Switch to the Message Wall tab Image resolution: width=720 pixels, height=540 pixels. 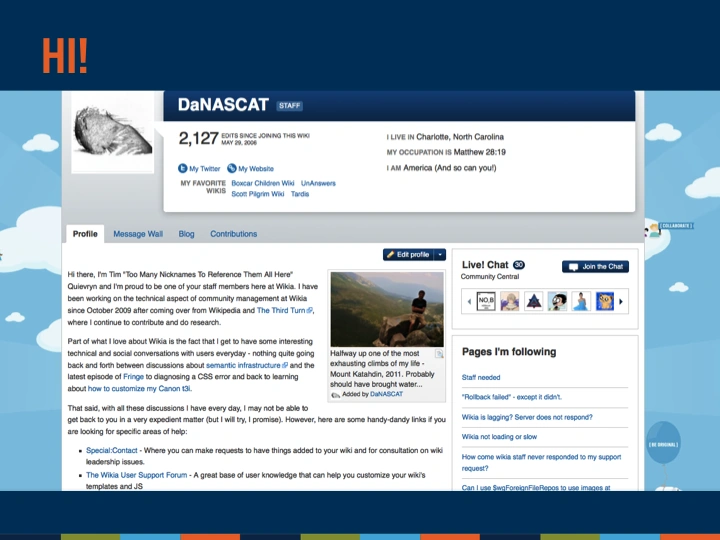[x=137, y=234]
